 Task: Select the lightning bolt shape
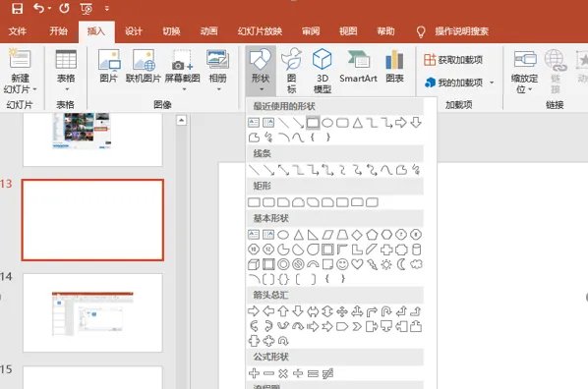[372, 264]
